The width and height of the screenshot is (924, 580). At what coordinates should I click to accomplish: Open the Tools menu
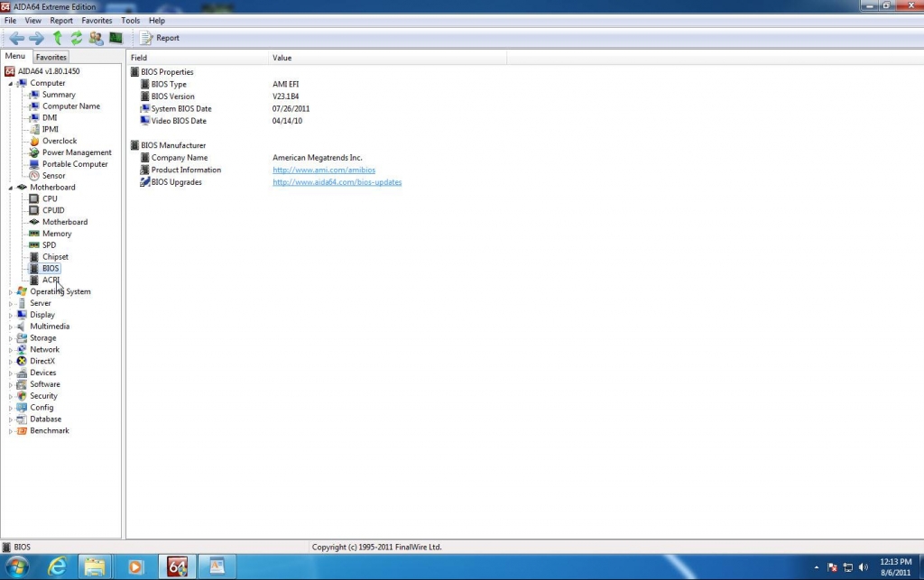pyautogui.click(x=131, y=20)
